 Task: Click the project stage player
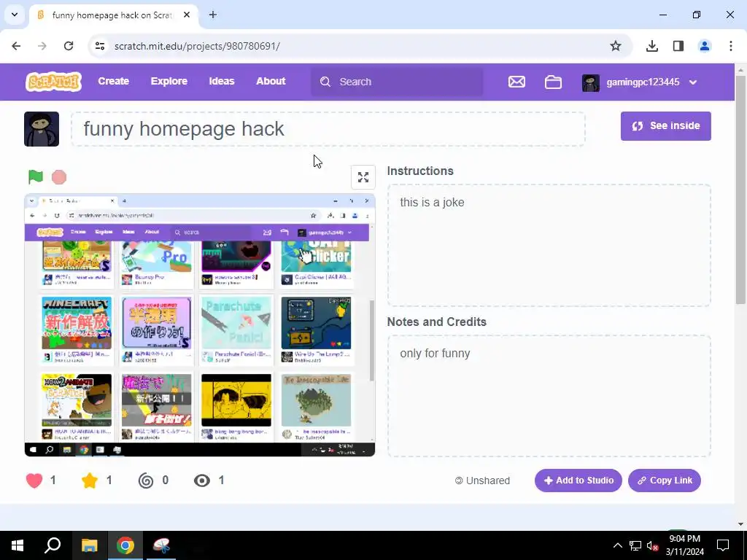coord(200,324)
